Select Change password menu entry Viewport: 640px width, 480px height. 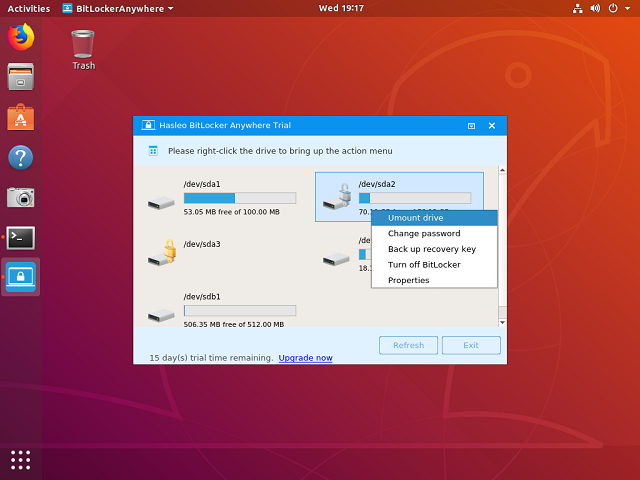(434, 233)
